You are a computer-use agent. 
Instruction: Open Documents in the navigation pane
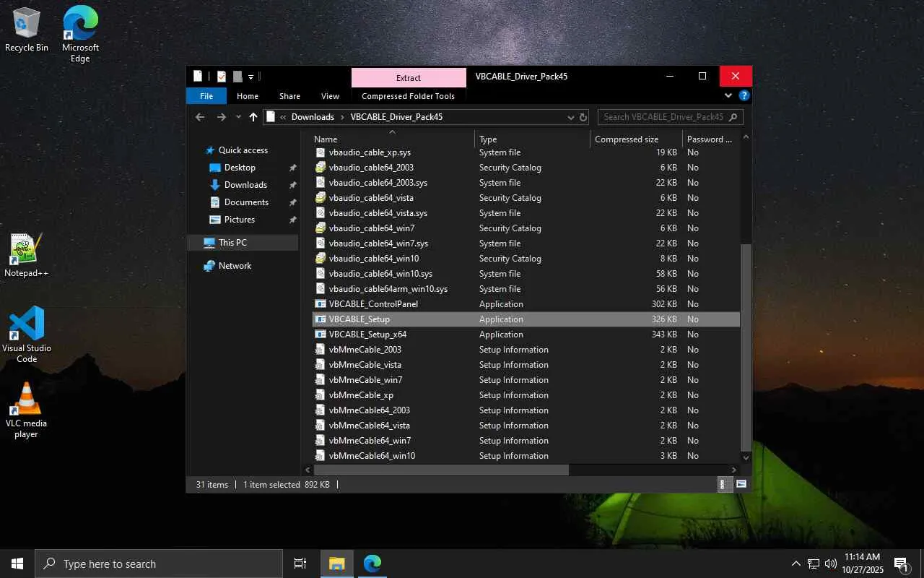click(246, 202)
